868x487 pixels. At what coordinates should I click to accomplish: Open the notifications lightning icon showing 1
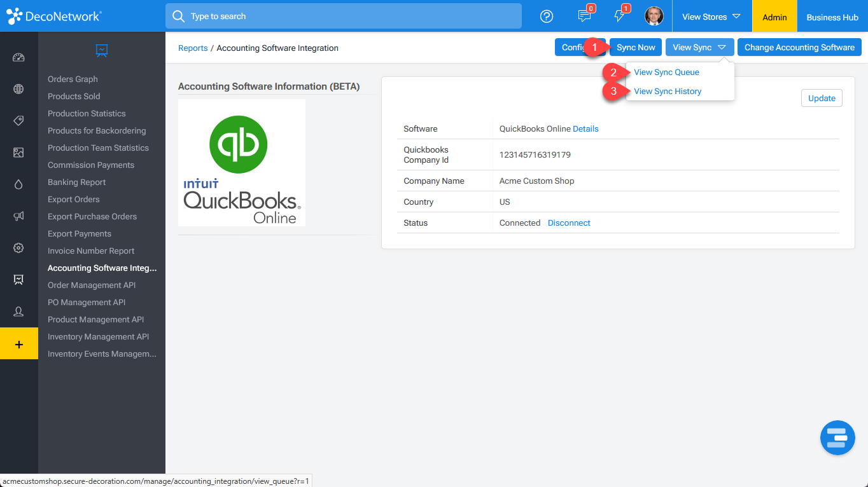tap(620, 16)
